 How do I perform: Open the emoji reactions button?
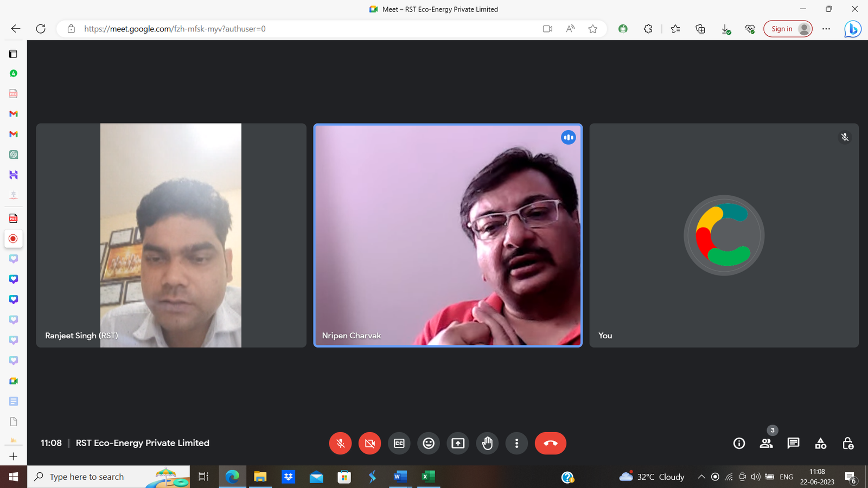click(429, 444)
